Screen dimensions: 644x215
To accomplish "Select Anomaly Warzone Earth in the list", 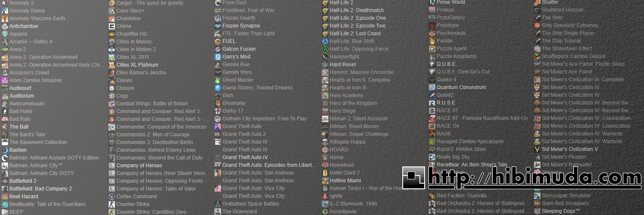I will (x=37, y=18).
